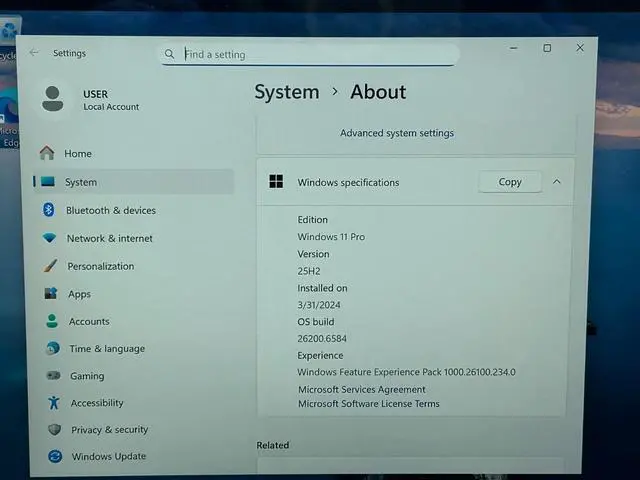Open Microsoft Software License Terms link
Viewport: 640px width, 480px height.
coord(369,404)
